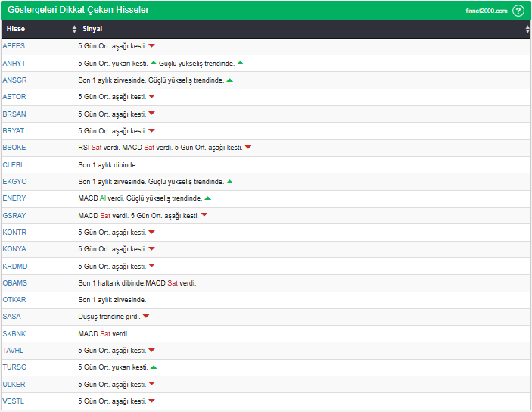Screen dimensions: 532x412
Task: Click red down arrow in VESTL row
Action: coord(151,401)
